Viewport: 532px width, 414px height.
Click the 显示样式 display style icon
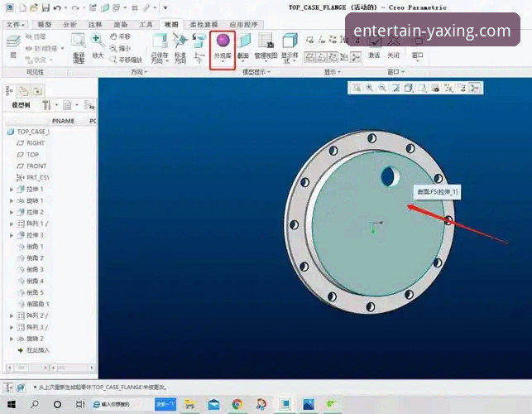(289, 41)
